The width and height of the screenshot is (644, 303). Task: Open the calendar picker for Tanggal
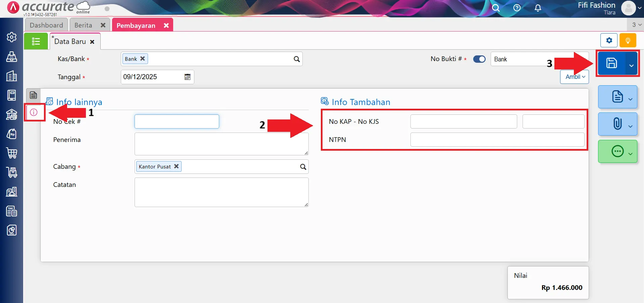[x=187, y=77]
